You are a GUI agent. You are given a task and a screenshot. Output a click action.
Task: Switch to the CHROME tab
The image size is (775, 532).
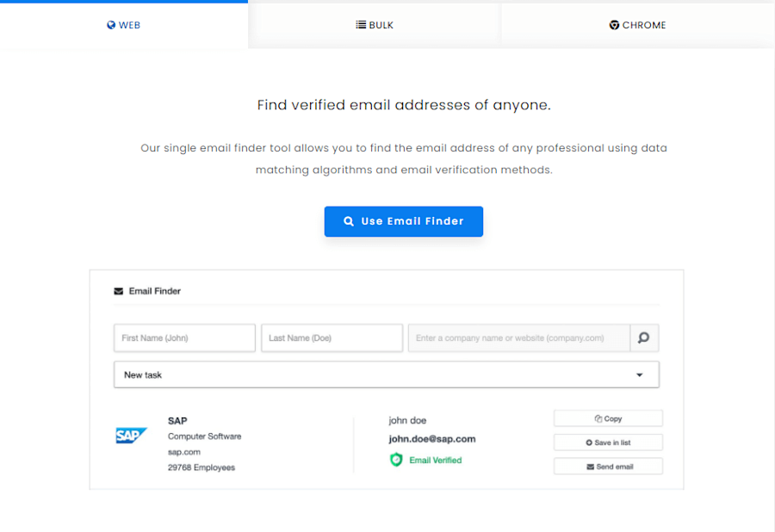pos(637,25)
